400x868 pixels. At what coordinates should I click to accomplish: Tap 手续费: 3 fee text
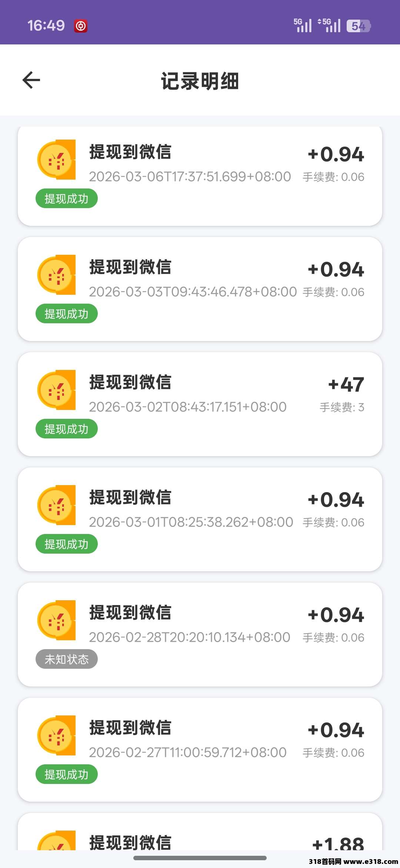(342, 407)
